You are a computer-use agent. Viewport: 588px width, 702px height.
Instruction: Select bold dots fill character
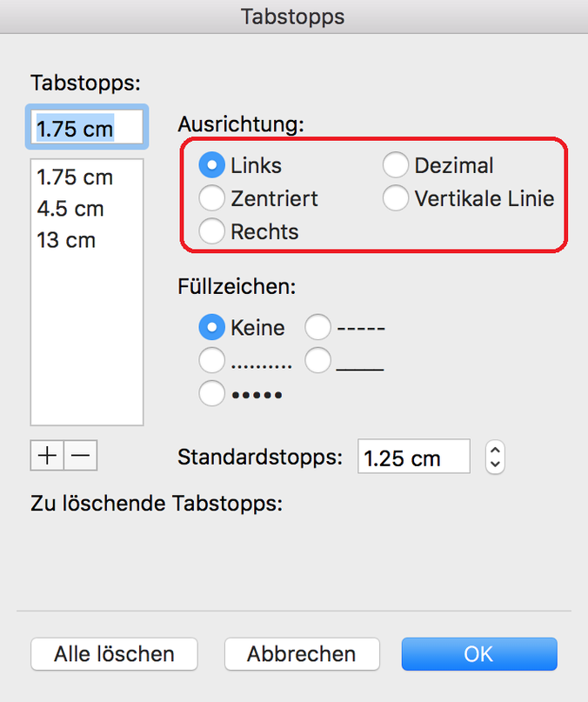pos(211,394)
